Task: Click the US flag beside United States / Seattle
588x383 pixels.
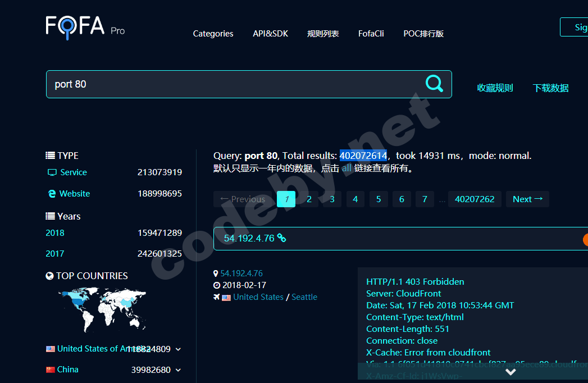Action: pyautogui.click(x=226, y=298)
